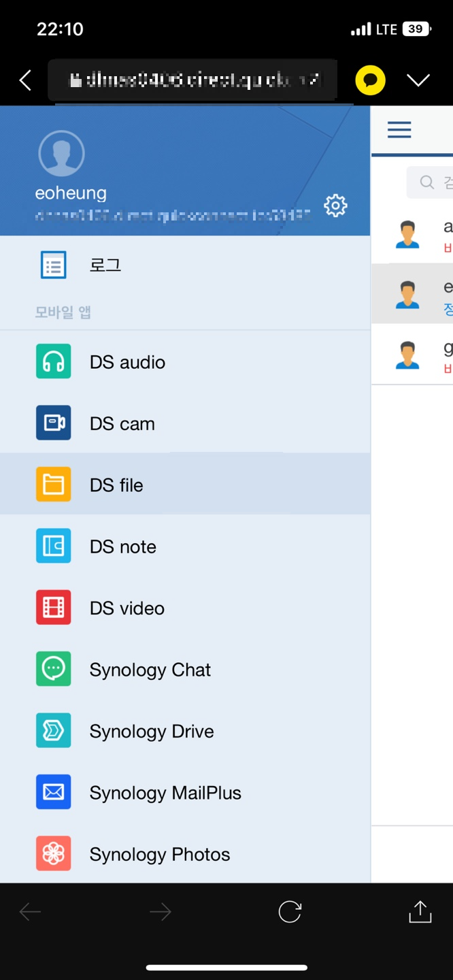Screen dimensions: 453x980
Task: Open the Synology Chat bubble icon
Action: (x=54, y=669)
